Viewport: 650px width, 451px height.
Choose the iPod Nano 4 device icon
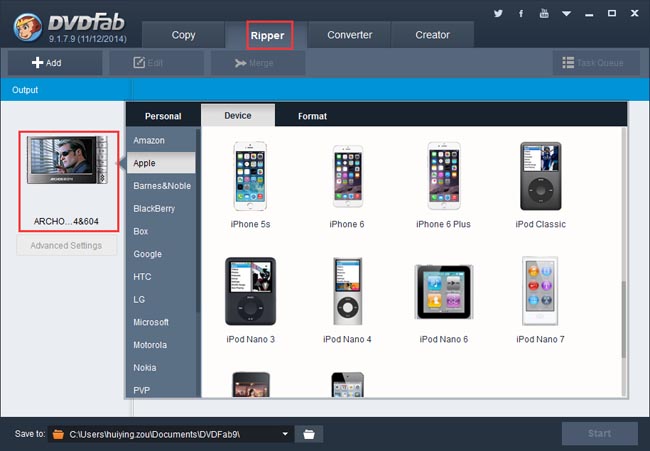click(347, 291)
